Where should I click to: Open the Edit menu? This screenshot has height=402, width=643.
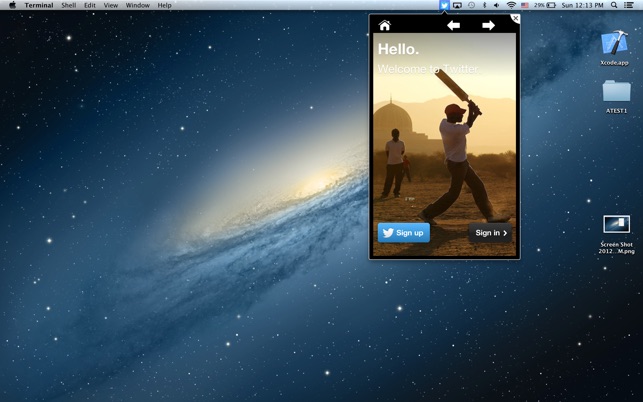pos(90,5)
